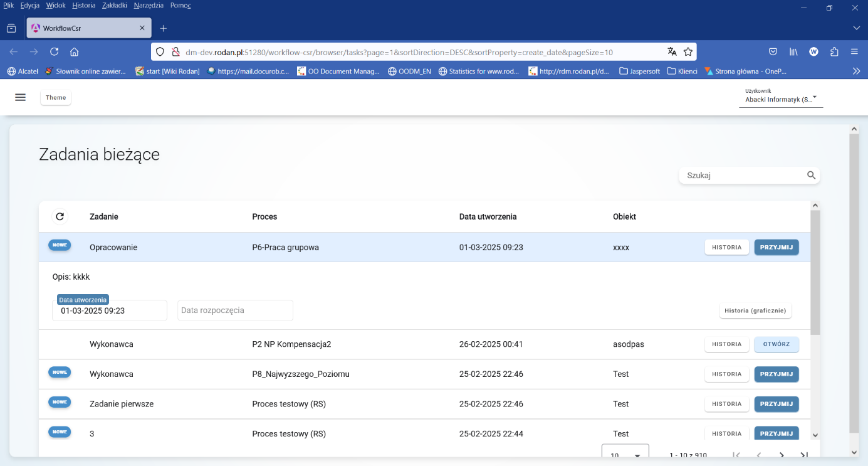Viewport: 868px width, 466px height.
Task: Refresh the task list with the reload icon
Action: tap(60, 216)
